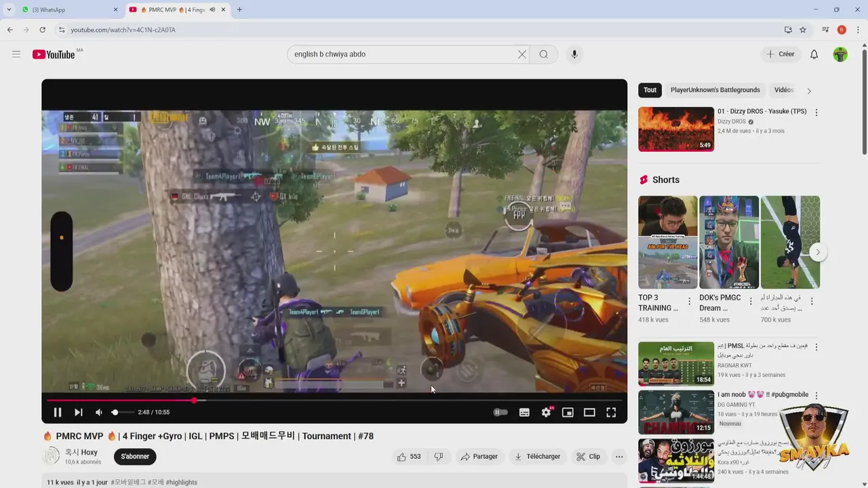Click the install/cast icon in address bar
868x488 pixels.
(788, 30)
